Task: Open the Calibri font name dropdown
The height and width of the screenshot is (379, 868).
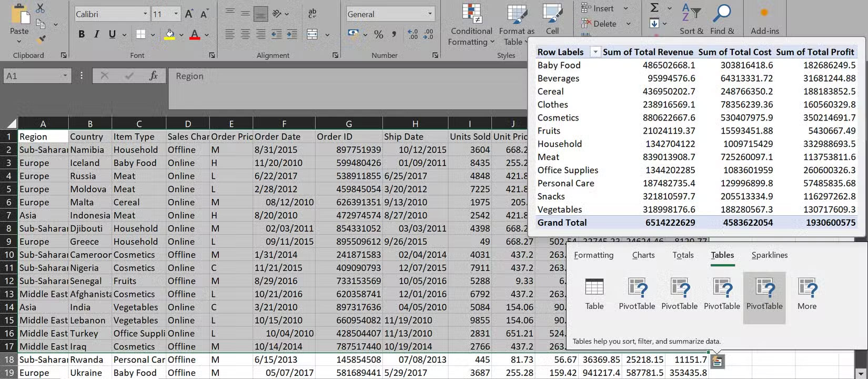Action: [145, 14]
